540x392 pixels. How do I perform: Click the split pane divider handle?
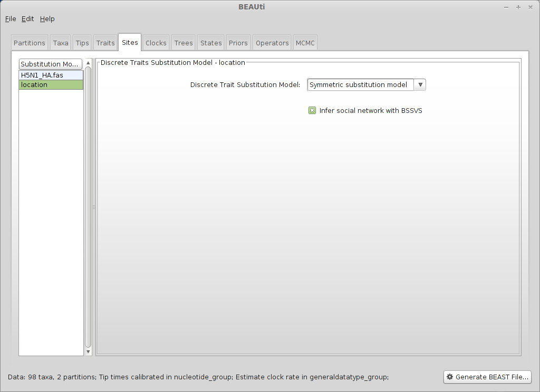(x=94, y=207)
